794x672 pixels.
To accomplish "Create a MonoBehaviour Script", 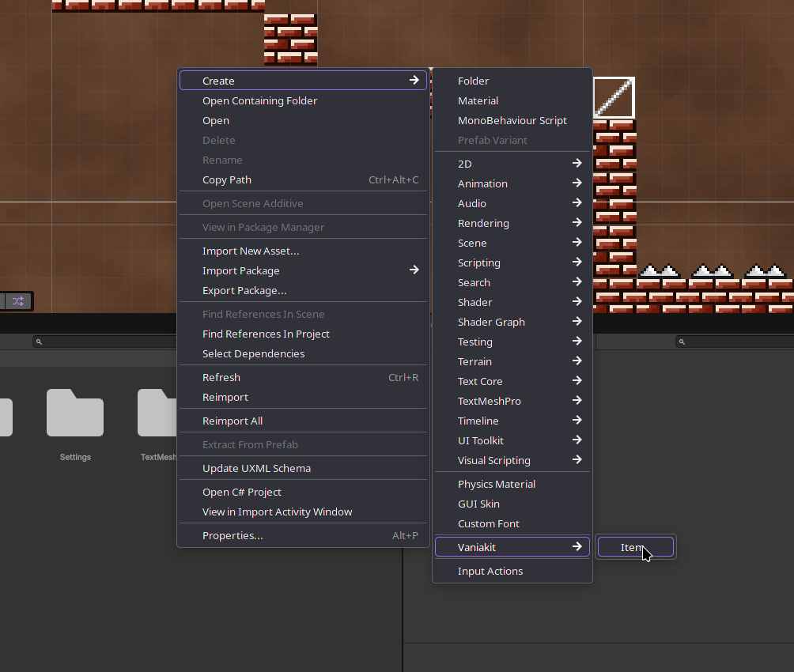I will pyautogui.click(x=512, y=120).
